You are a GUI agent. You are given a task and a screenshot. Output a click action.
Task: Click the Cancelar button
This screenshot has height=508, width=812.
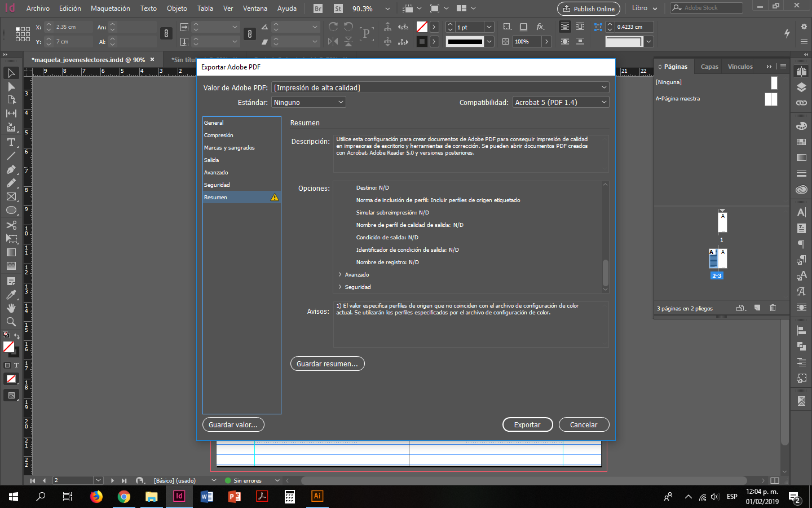(584, 424)
